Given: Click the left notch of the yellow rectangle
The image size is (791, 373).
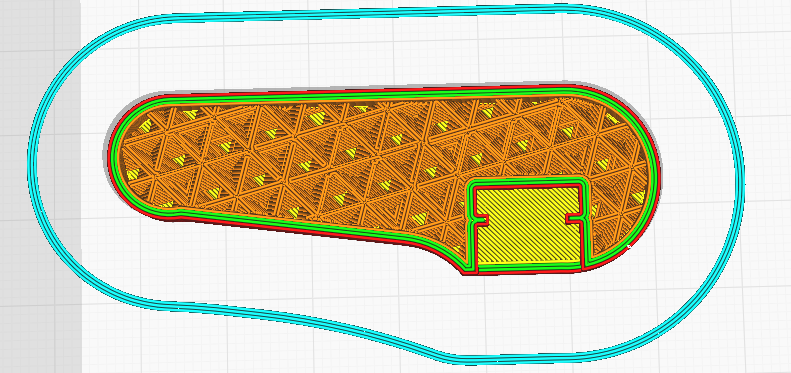Looking at the screenshot, I should click(481, 219).
